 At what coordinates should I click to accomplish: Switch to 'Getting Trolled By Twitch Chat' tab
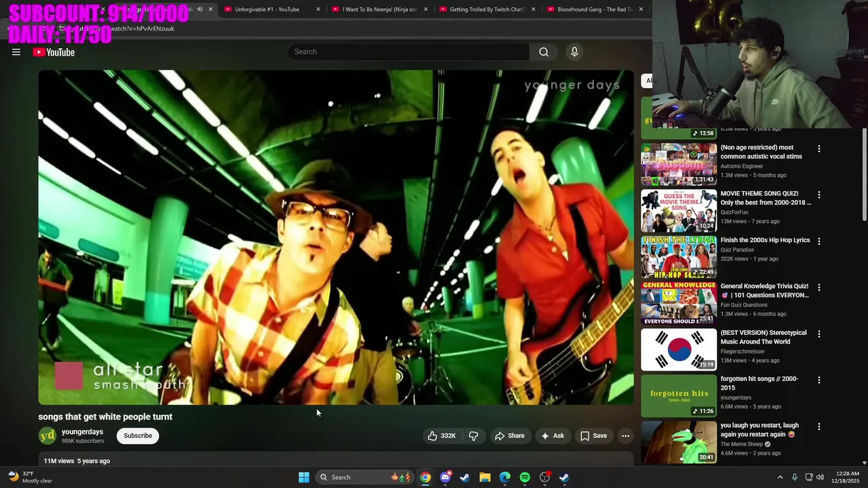click(487, 9)
